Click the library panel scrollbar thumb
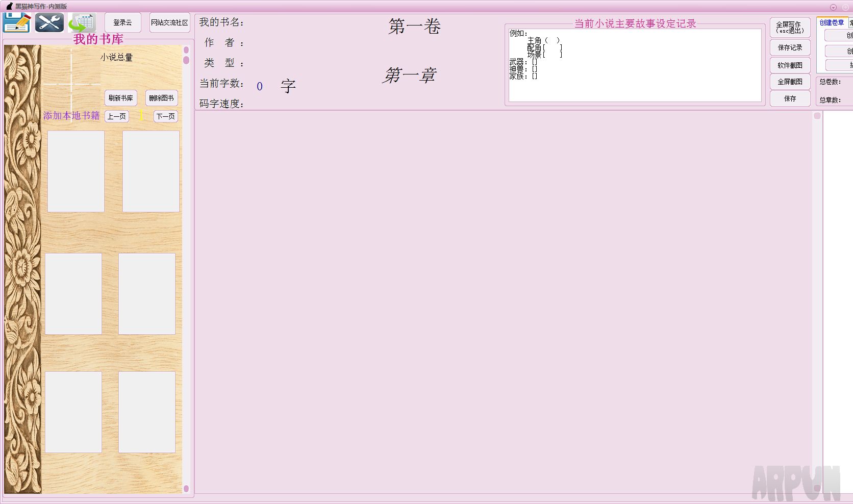Image resolution: width=853 pixels, height=504 pixels. point(186,60)
